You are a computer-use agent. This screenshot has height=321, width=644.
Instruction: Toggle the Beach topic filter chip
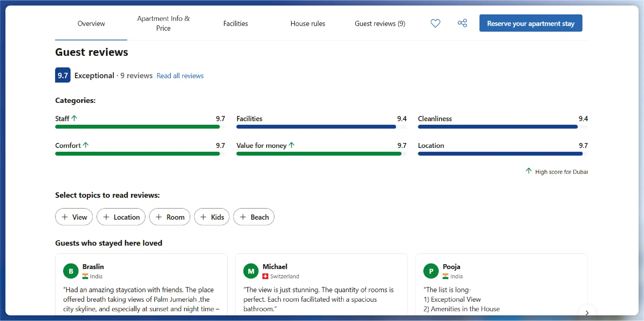(x=254, y=217)
